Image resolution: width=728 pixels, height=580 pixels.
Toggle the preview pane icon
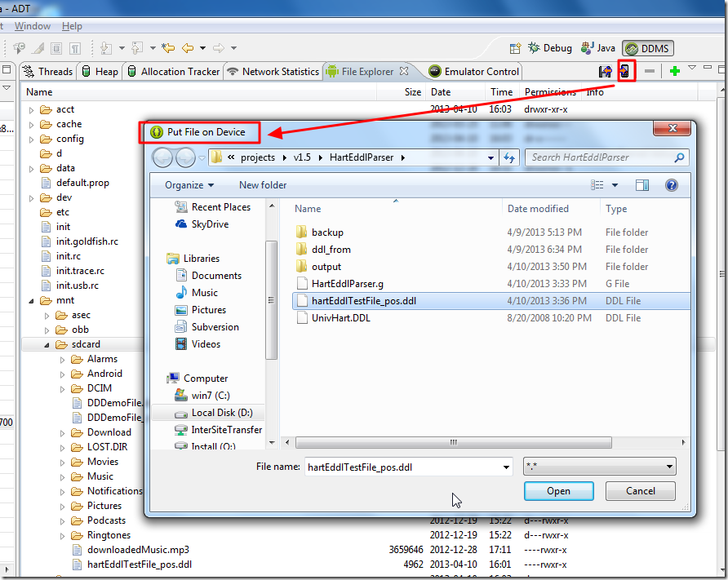point(642,185)
